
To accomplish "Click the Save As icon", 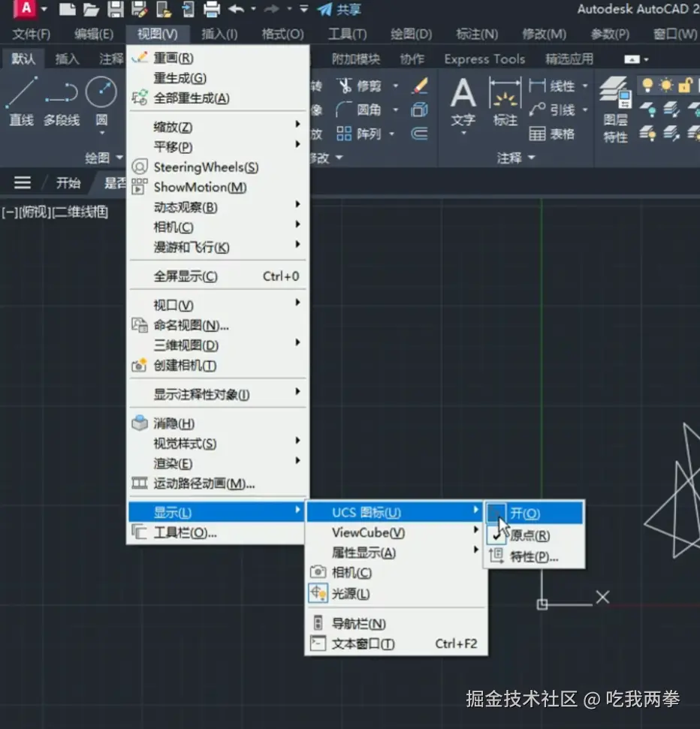I will click(140, 9).
